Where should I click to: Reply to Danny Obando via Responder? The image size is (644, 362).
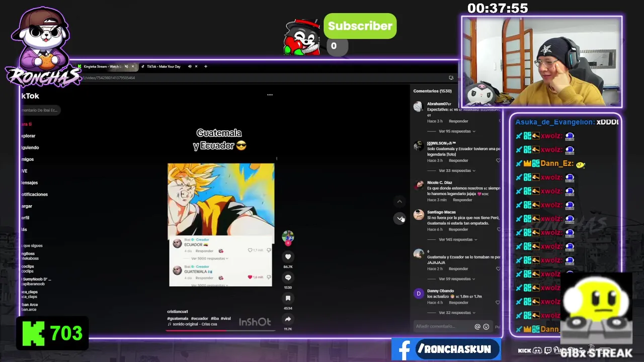pos(458,303)
